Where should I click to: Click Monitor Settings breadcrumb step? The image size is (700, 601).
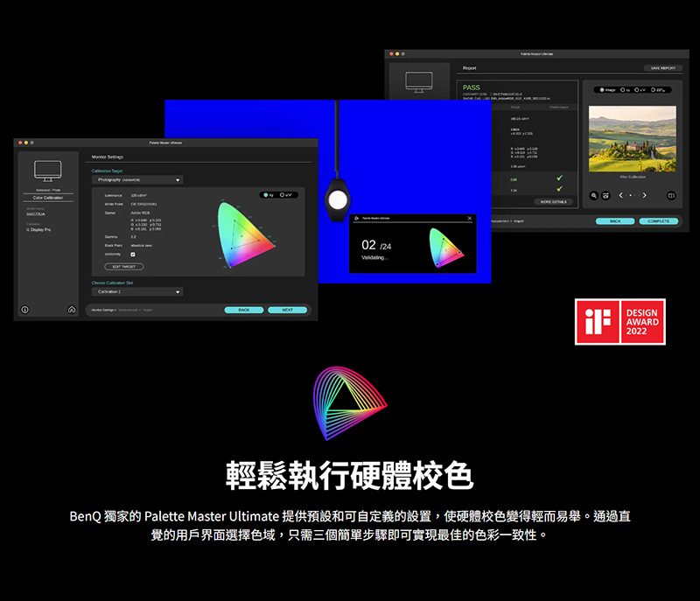(103, 310)
